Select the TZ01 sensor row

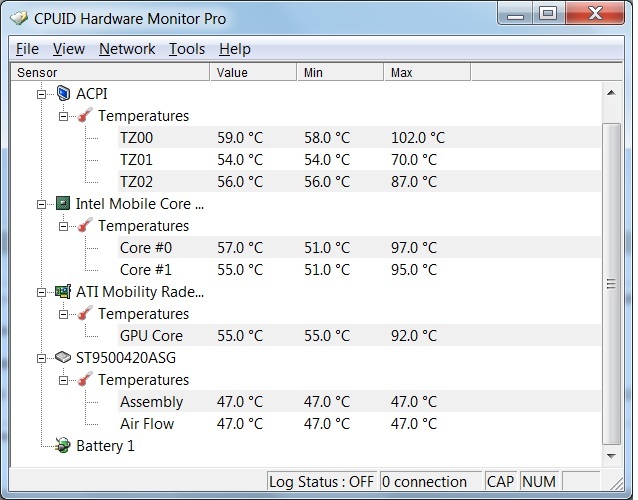(359, 159)
